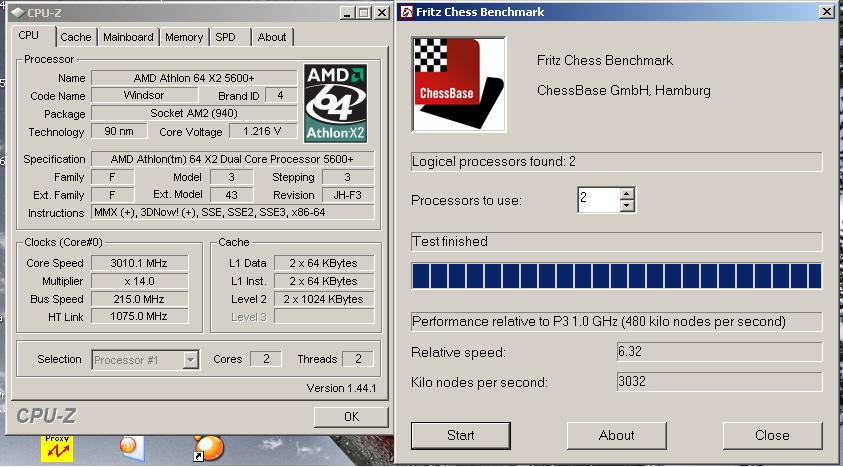Open the orange ball shortcut desktop icon
The image size is (843, 467).
tap(208, 448)
